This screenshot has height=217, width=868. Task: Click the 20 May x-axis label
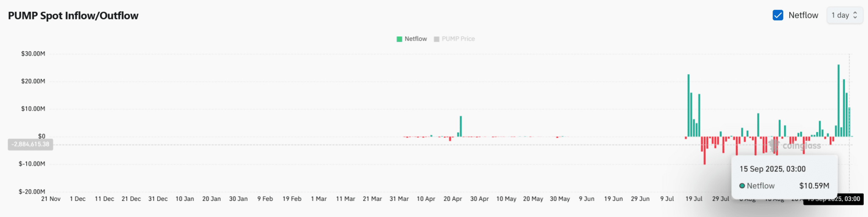pos(533,199)
